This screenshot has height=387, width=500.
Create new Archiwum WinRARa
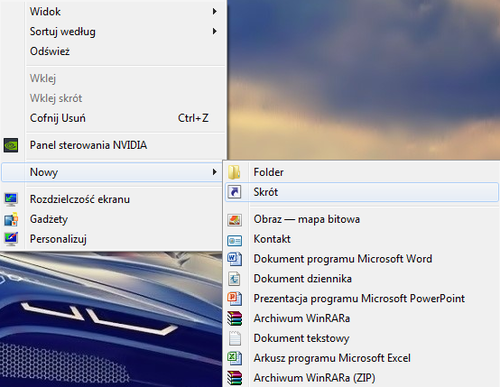[x=362, y=318]
